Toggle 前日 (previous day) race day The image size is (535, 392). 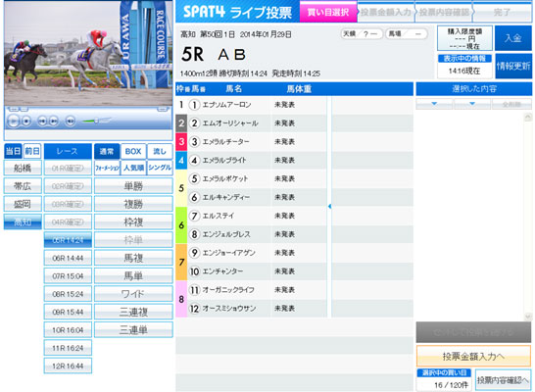pyautogui.click(x=32, y=151)
